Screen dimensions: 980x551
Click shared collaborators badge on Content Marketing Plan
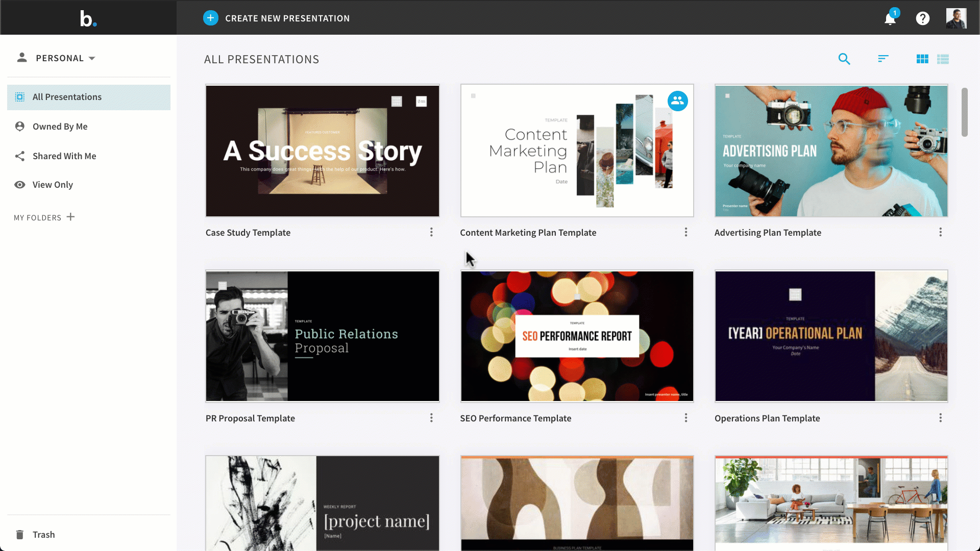click(677, 101)
